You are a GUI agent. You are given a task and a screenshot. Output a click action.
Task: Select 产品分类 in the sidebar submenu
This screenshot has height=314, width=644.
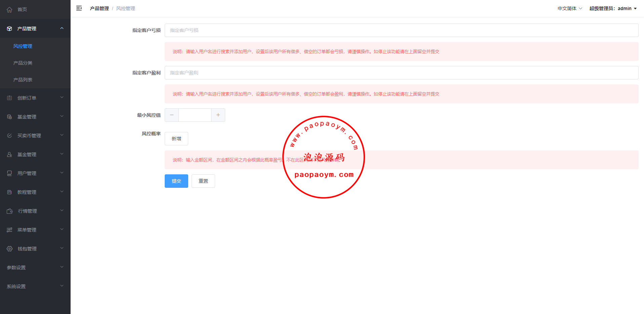[x=23, y=63]
